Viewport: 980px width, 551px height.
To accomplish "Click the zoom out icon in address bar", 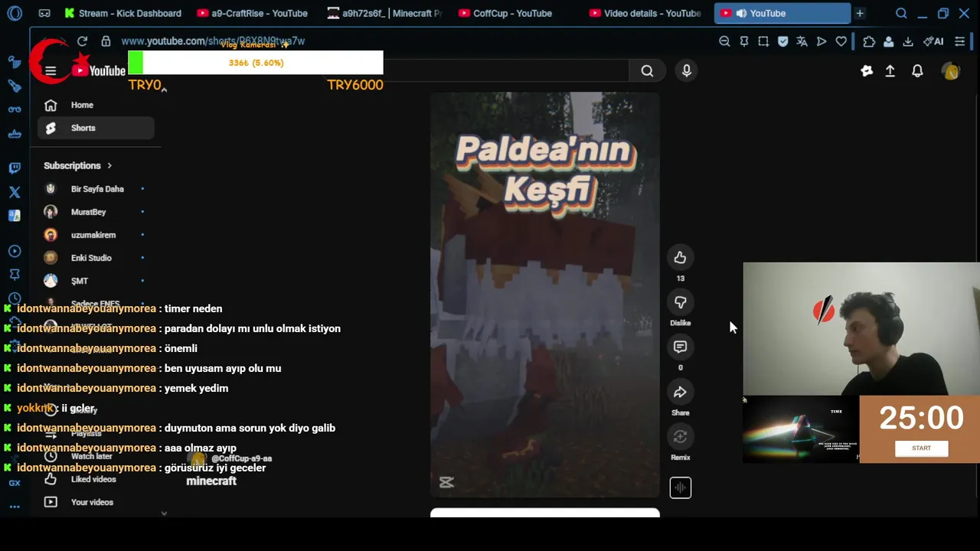I will [x=724, y=41].
